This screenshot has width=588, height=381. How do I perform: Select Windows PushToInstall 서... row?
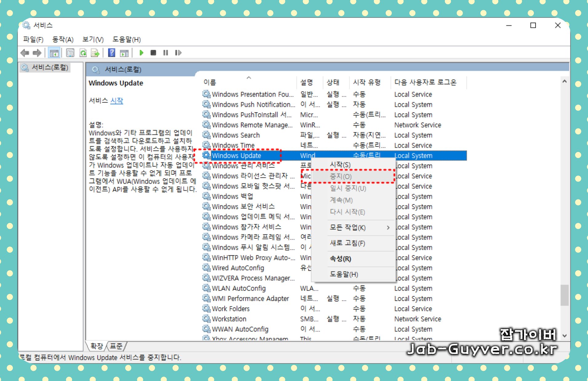click(334, 115)
